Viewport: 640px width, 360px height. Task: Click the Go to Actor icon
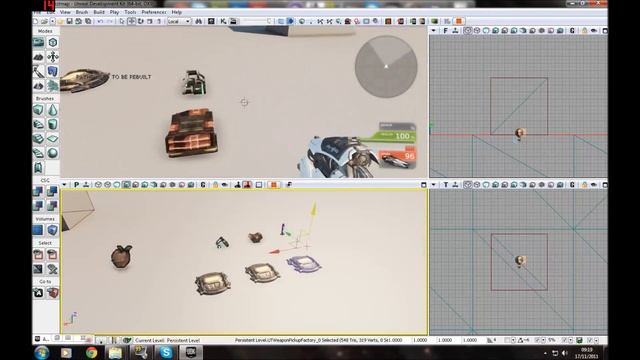point(38,293)
